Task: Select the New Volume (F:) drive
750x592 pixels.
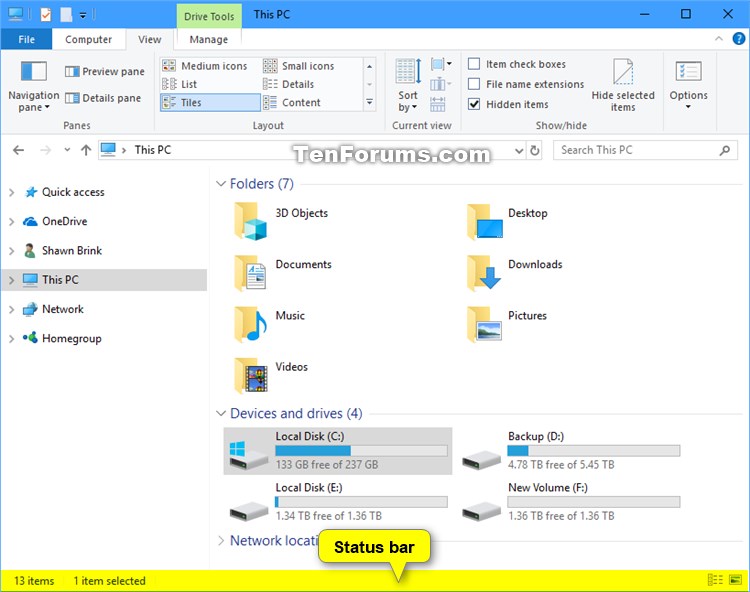Action: tap(571, 501)
